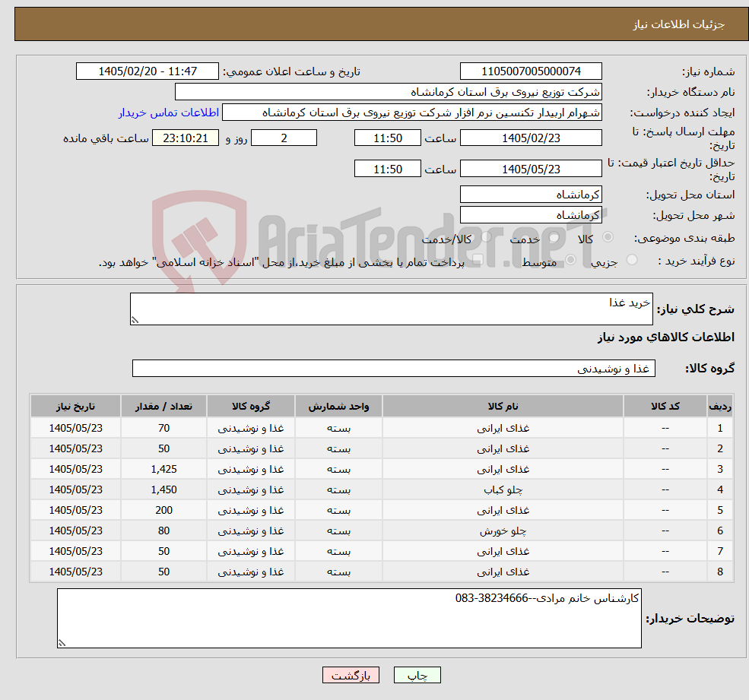Select the متوسط purchase type radio
The width and height of the screenshot is (749, 700).
[571, 260]
